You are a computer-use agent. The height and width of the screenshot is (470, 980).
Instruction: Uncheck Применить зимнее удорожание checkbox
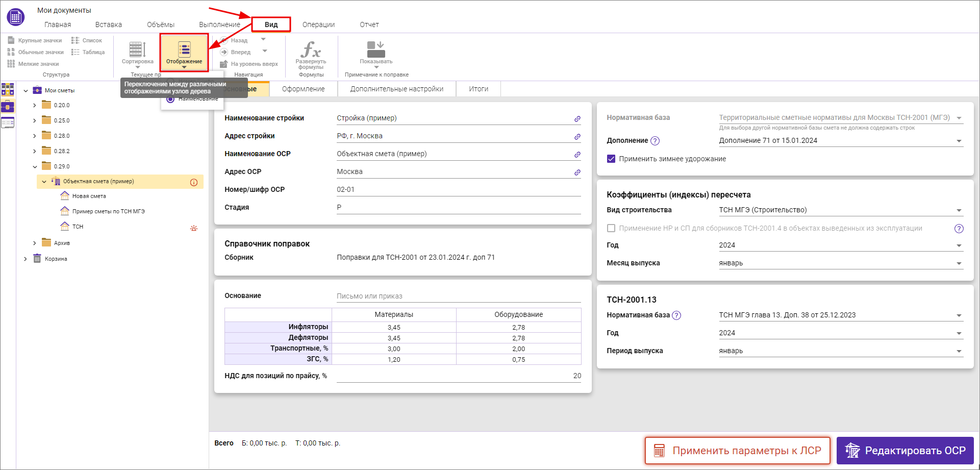coord(611,159)
